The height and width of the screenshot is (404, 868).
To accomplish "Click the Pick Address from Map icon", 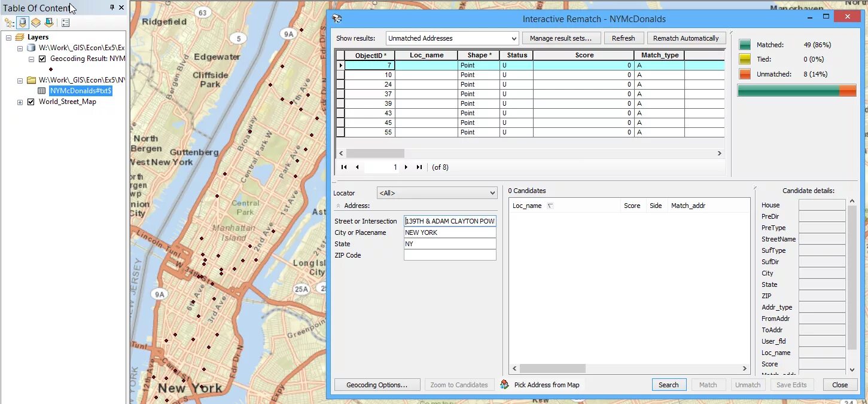I will pos(505,385).
